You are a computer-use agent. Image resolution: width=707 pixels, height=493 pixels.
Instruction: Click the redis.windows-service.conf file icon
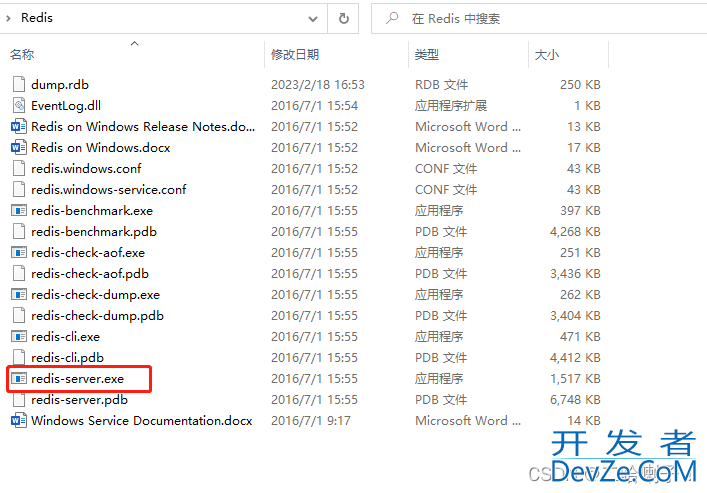click(x=19, y=189)
